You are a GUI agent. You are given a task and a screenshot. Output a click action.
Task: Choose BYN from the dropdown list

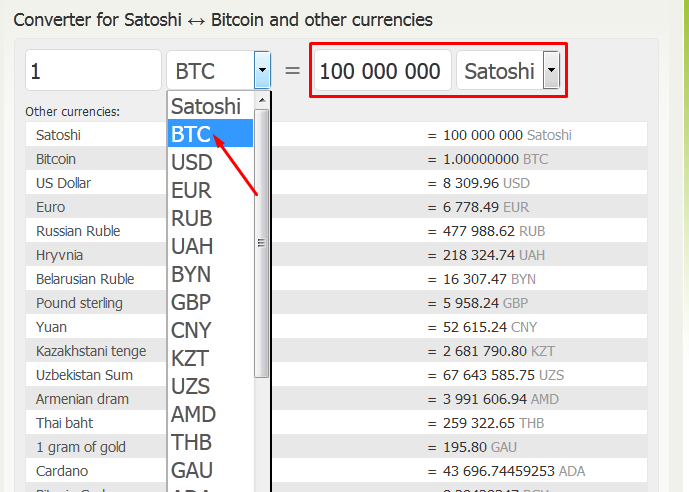point(210,274)
